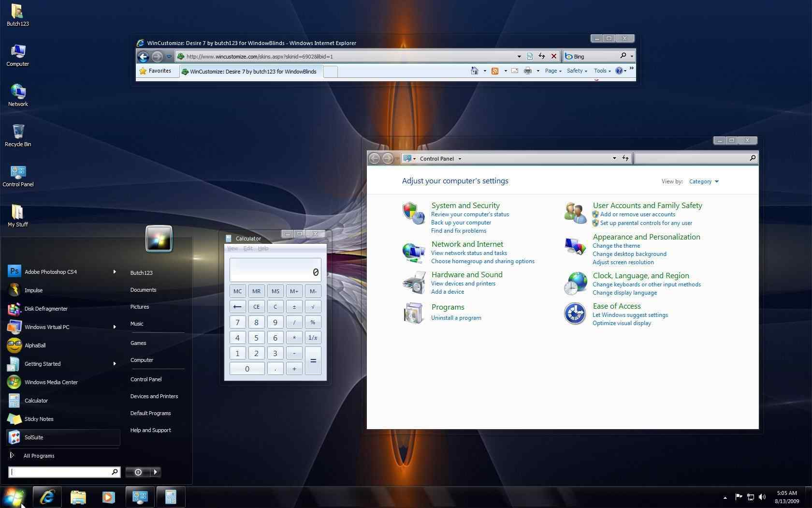
Task: Click the compatibility view icon in IE
Action: tap(530, 56)
